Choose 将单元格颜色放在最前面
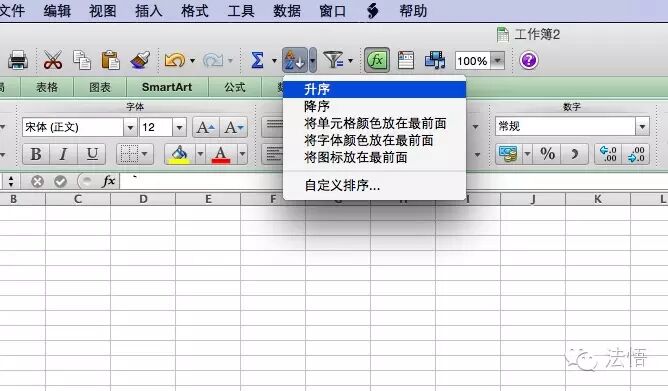The width and height of the screenshot is (668, 391). tap(374, 124)
